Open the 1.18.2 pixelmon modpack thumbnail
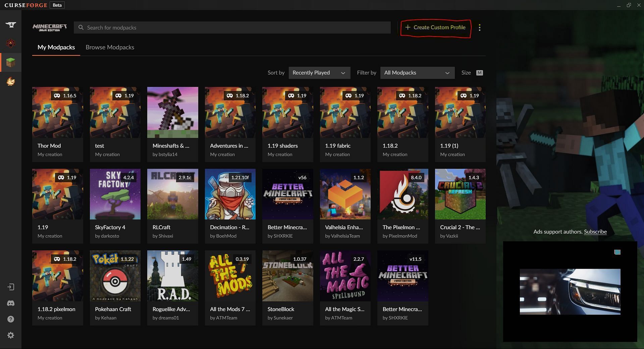 pyautogui.click(x=58, y=276)
